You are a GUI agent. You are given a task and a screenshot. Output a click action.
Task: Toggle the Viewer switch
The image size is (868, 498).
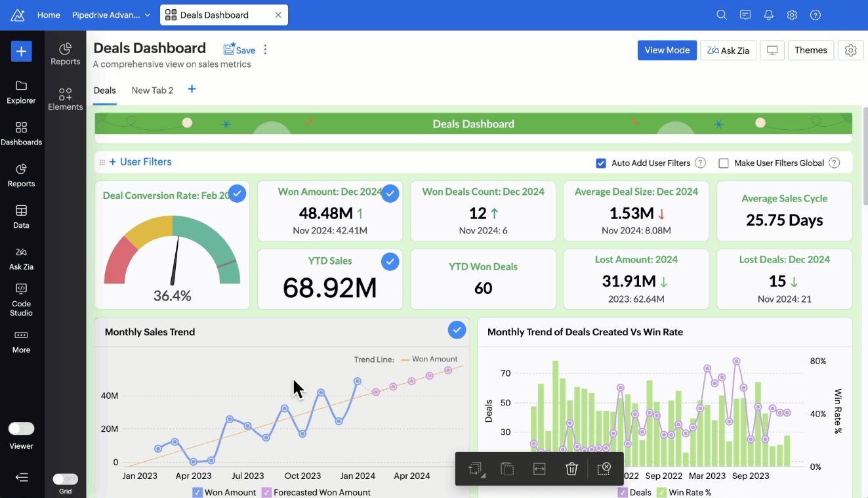tap(21, 428)
